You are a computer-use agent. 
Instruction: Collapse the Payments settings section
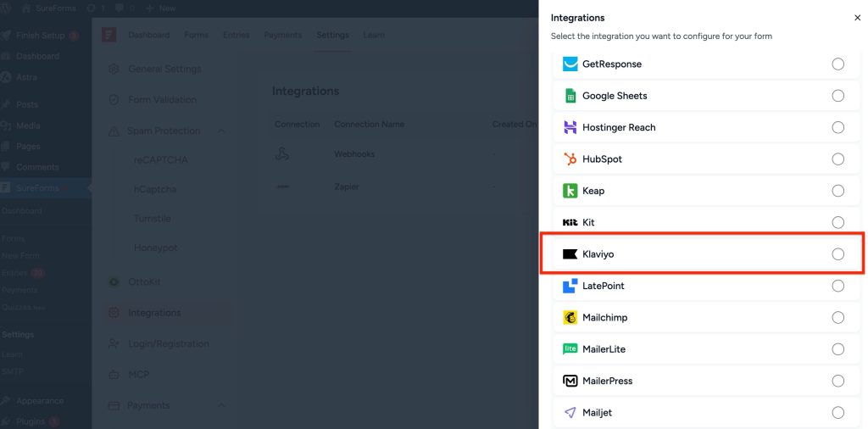pos(221,406)
